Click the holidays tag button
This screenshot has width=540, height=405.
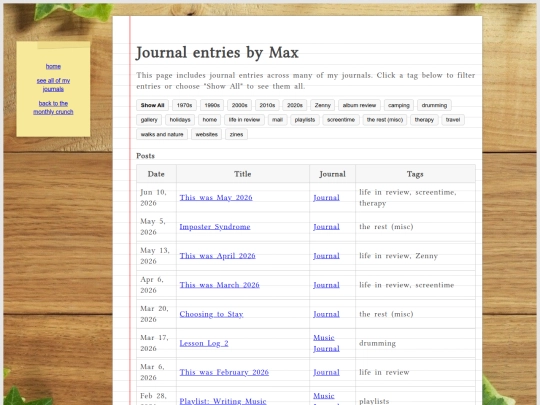point(180,120)
